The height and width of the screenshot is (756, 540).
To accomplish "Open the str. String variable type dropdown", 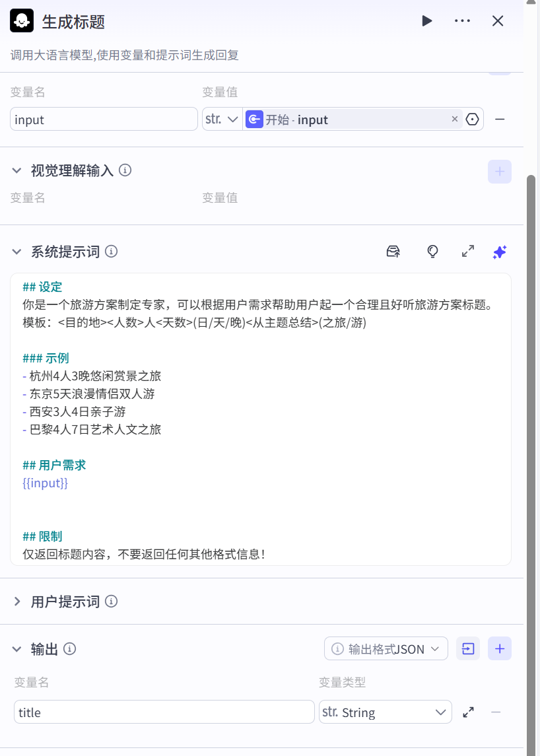I will tap(385, 712).
